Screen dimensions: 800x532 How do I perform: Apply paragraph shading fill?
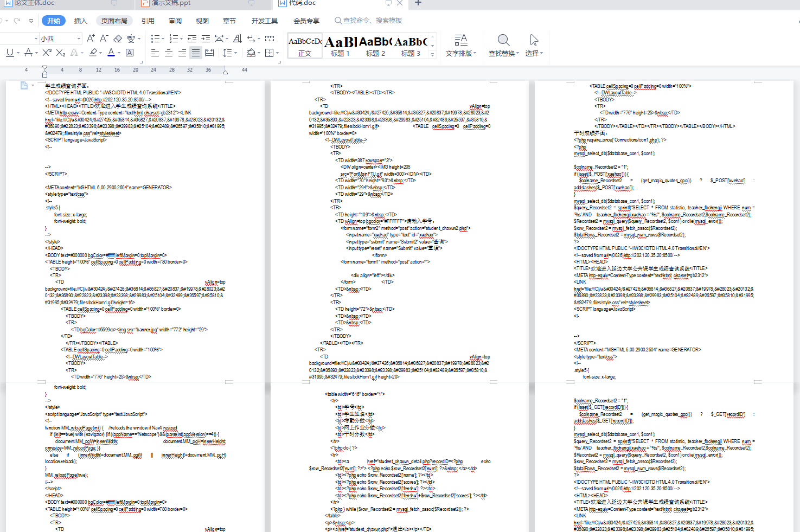pyautogui.click(x=251, y=53)
